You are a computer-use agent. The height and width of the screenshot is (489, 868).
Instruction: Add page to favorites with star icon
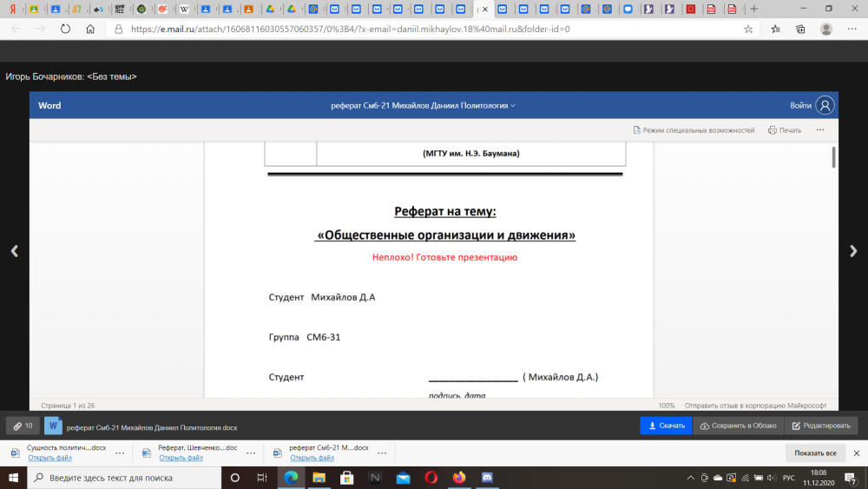[x=748, y=29]
